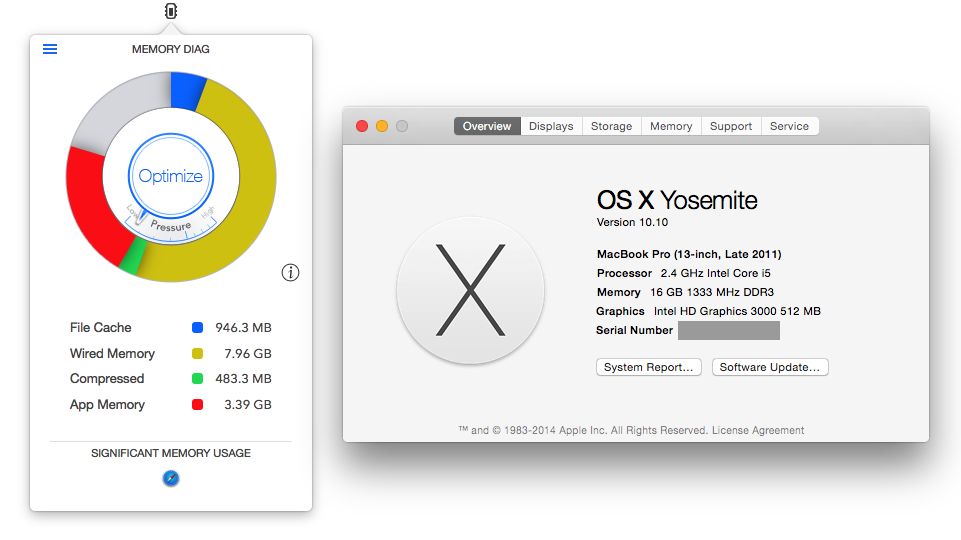Image resolution: width=961 pixels, height=540 pixels.
Task: Select the Overview tab
Action: tap(487, 126)
